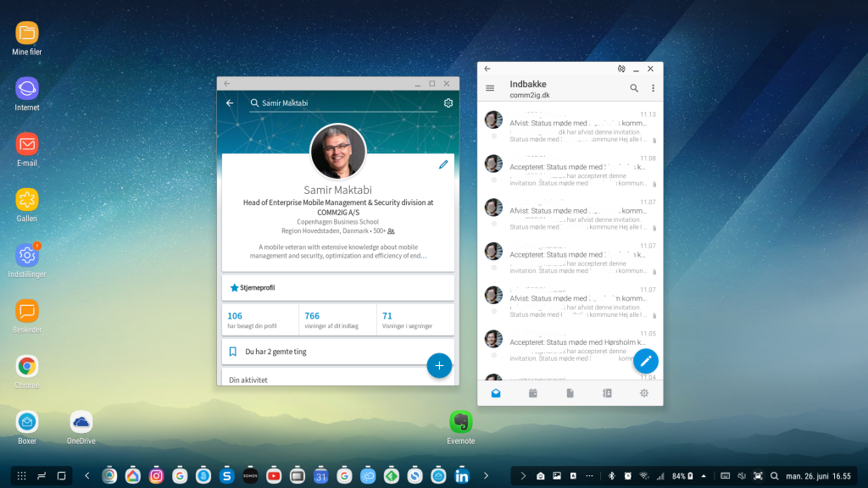
Task: Open date and time man. 26. juni
Action: point(818,476)
